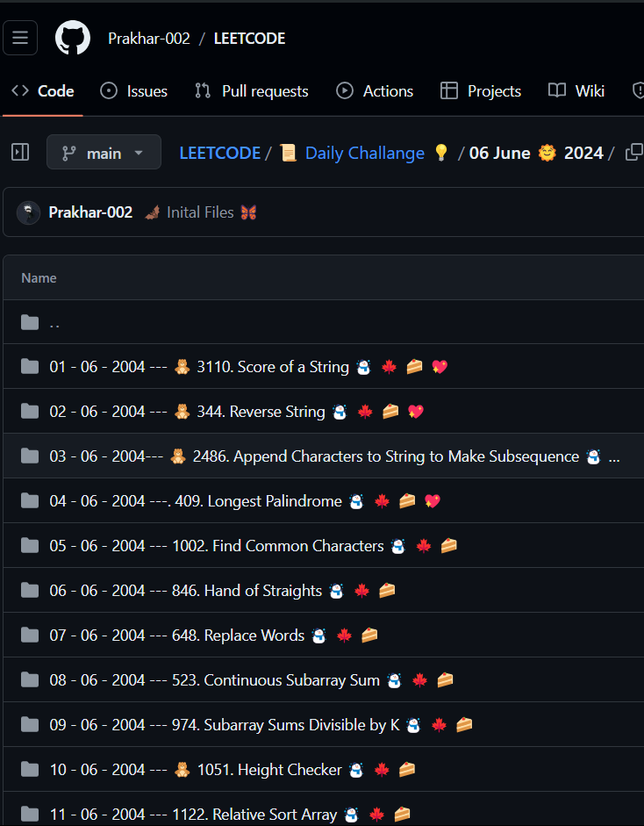Screen dimensions: 644x826
Task: Click folder icon of 03 - 06 - 2004 row
Action: [x=30, y=456]
